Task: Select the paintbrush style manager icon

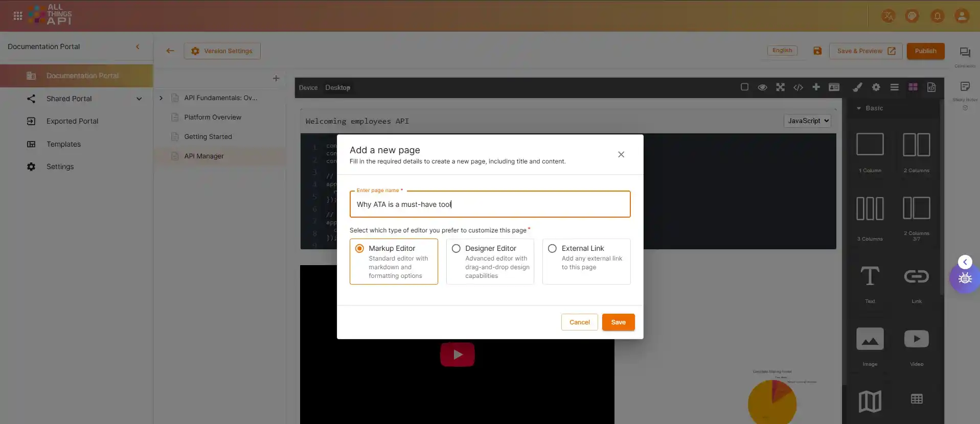Action: coord(857,87)
